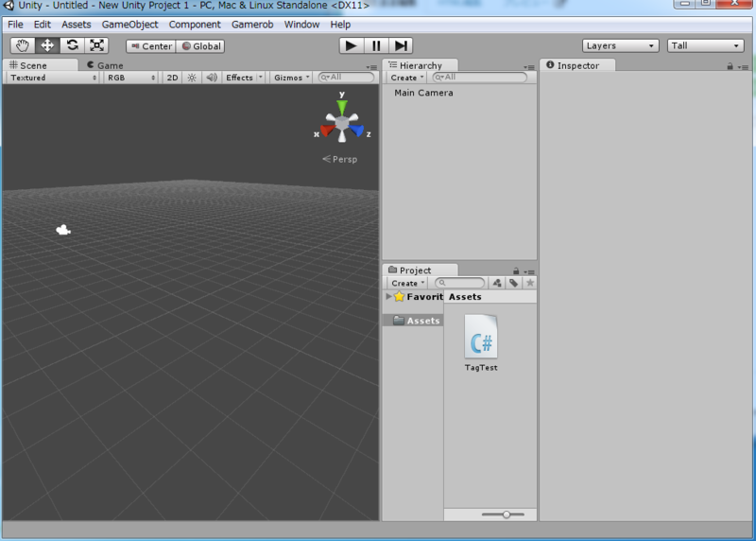Image resolution: width=756 pixels, height=541 pixels.
Task: Lock the Inspector panel
Action: pos(730,66)
